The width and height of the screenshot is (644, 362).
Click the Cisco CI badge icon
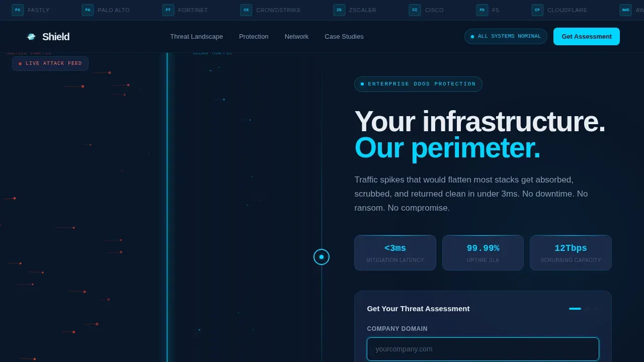(x=415, y=10)
